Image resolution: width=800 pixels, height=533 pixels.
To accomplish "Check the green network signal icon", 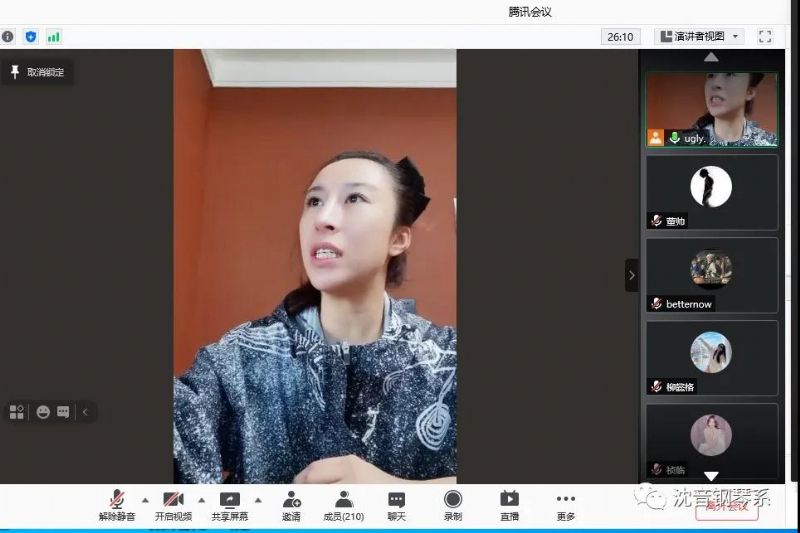I will [53, 36].
